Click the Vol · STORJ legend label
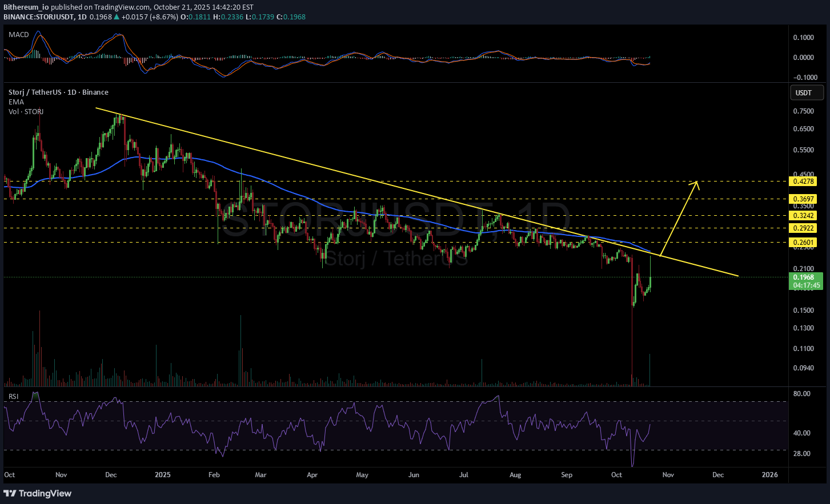This screenshot has height=504, width=830. (26, 112)
